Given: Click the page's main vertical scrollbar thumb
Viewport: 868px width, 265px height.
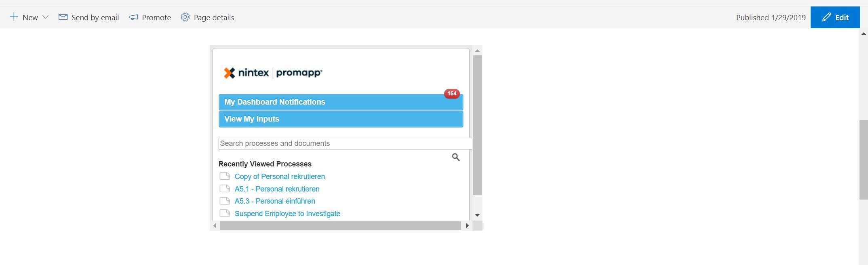Looking at the screenshot, I should click(864, 160).
